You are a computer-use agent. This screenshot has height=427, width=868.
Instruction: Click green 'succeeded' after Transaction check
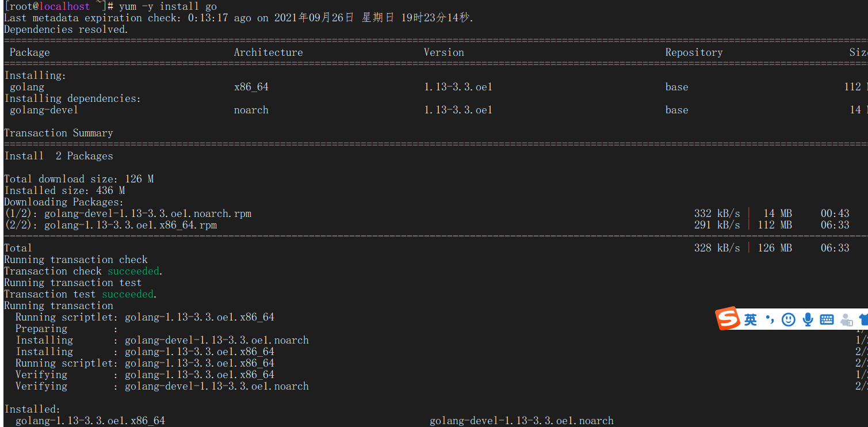(x=133, y=271)
